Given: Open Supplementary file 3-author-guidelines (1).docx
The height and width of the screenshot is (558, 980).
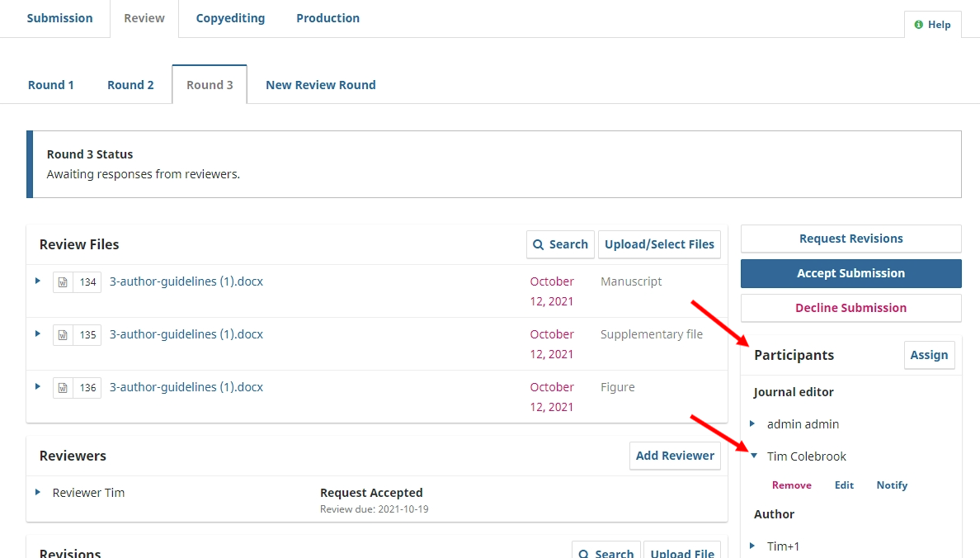Looking at the screenshot, I should [x=186, y=334].
